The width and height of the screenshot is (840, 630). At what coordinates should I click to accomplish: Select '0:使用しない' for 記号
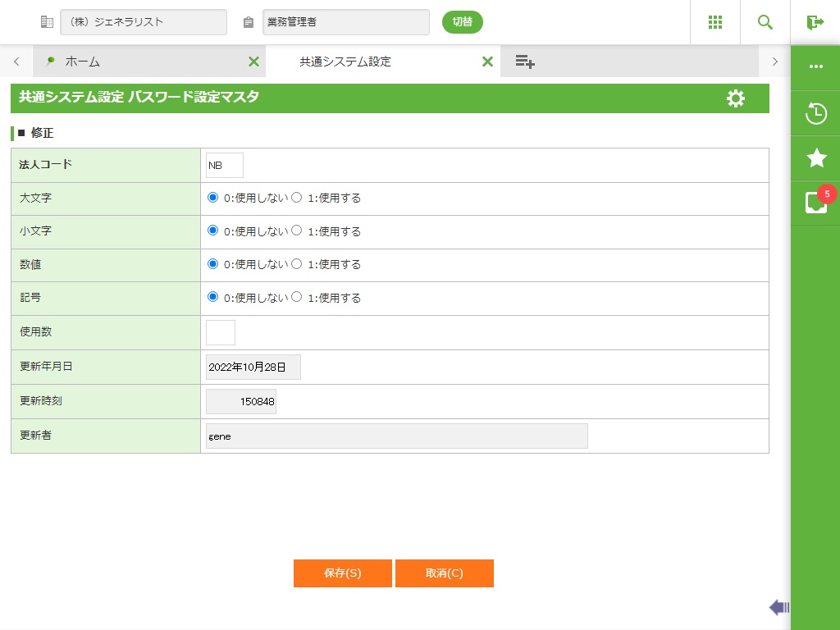click(213, 297)
